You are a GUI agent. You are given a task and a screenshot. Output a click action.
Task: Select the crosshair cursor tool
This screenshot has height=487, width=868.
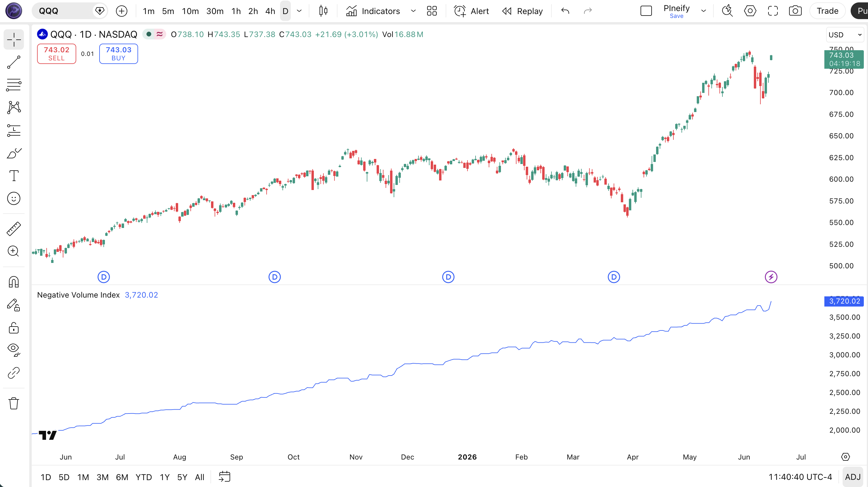pyautogui.click(x=14, y=40)
